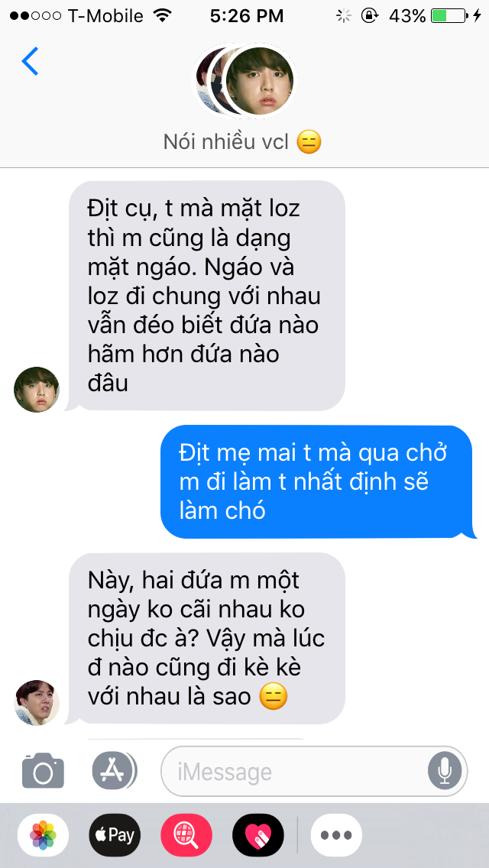Viewport: 489px width, 868px height.
Task: Select Apple Pay in app drawer
Action: [115, 835]
